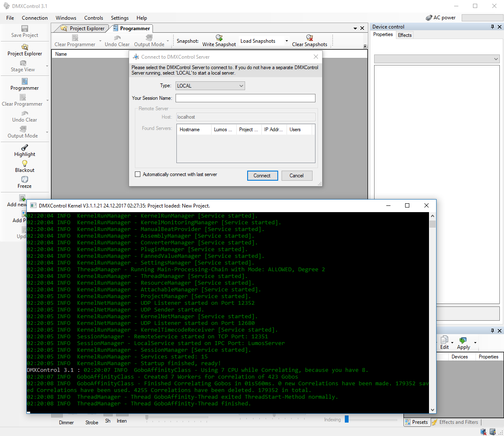Expand sidebar Stage View dropdown arrow

(x=47, y=66)
